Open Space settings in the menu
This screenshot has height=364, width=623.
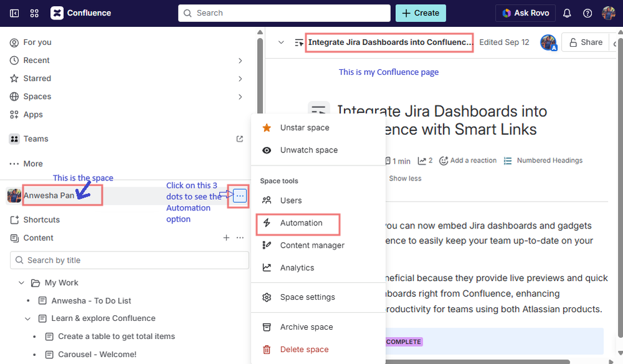tap(318, 297)
